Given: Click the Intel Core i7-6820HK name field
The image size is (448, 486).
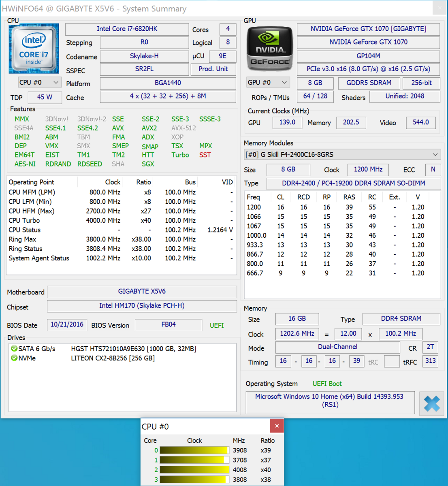Looking at the screenshot, I should point(127,29).
